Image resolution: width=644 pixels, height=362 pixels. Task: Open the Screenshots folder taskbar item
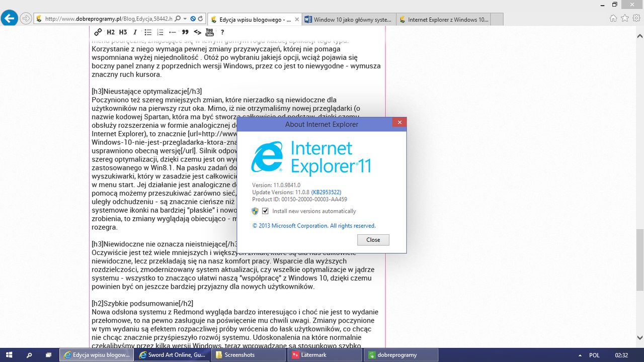249,355
